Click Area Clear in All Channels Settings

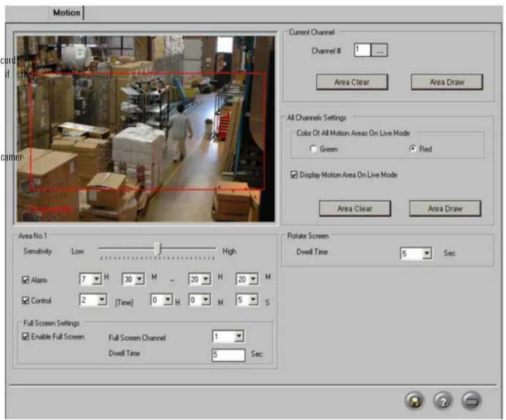355,208
